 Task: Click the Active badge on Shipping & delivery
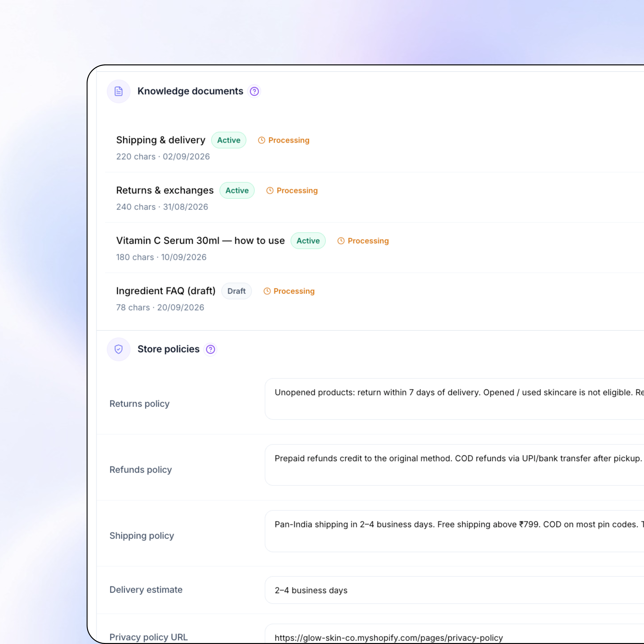[229, 140]
